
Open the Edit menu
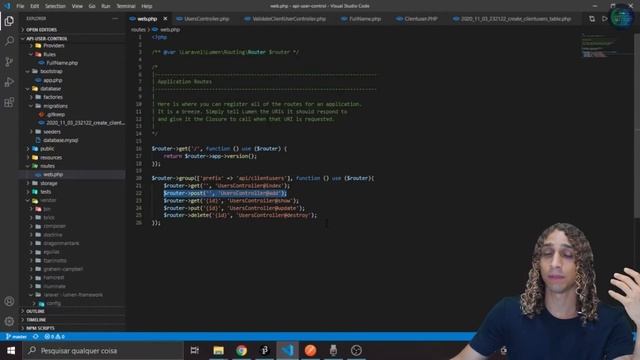[35, 6]
